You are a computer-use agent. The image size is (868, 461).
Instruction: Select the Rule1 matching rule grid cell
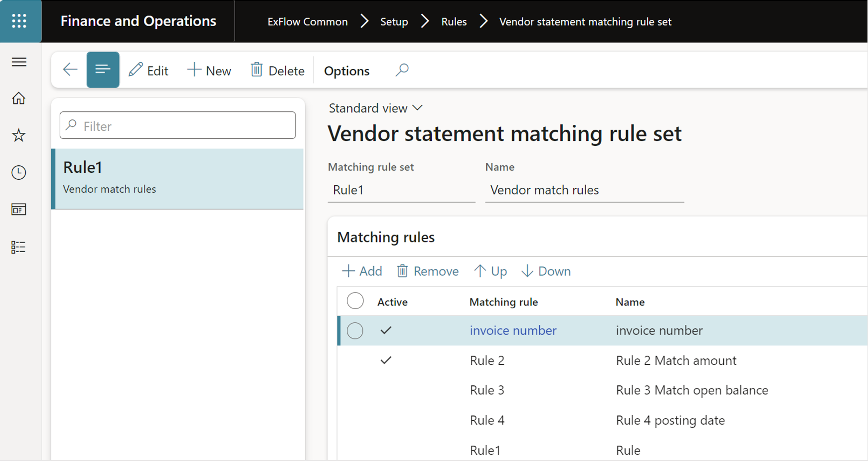[485, 450]
